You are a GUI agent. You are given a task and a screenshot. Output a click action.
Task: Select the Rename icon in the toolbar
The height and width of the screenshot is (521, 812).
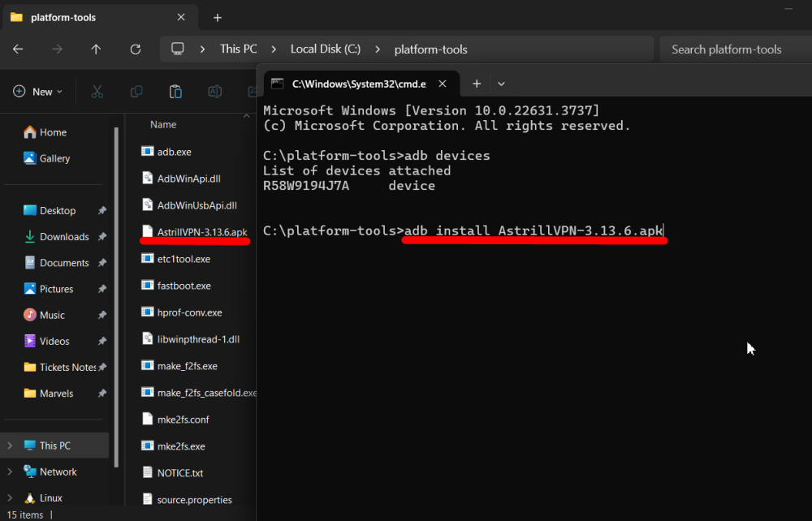(214, 92)
